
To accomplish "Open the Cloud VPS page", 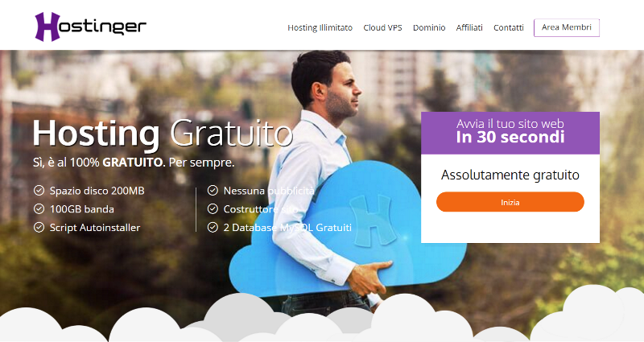I will (383, 27).
